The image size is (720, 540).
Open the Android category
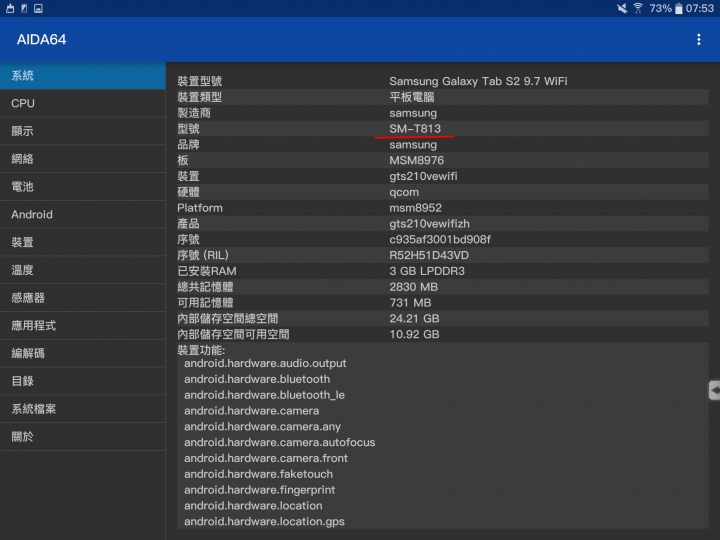(83, 214)
